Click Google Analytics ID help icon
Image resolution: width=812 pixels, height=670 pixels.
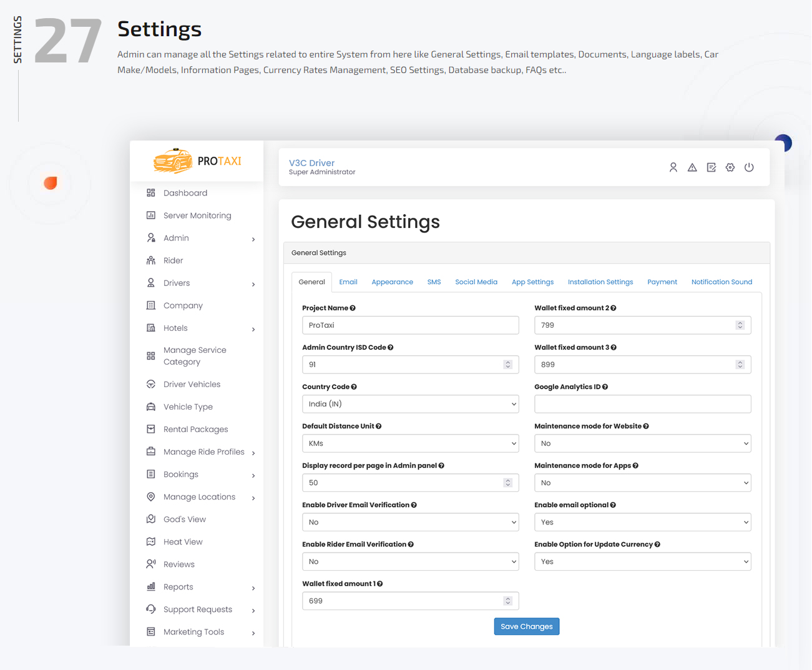[605, 387]
